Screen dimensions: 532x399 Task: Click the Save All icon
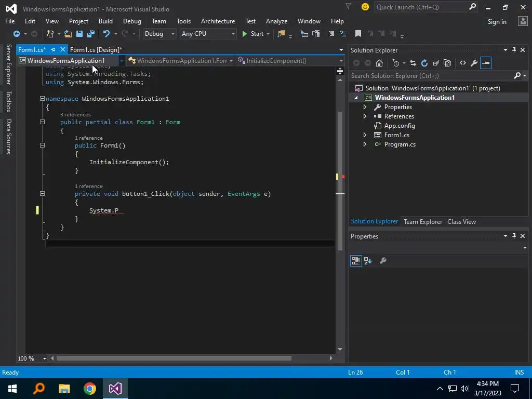91,34
